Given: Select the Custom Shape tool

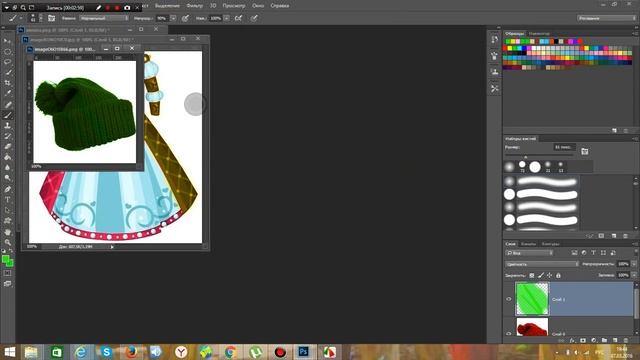Looking at the screenshot, I should tap(7, 221).
